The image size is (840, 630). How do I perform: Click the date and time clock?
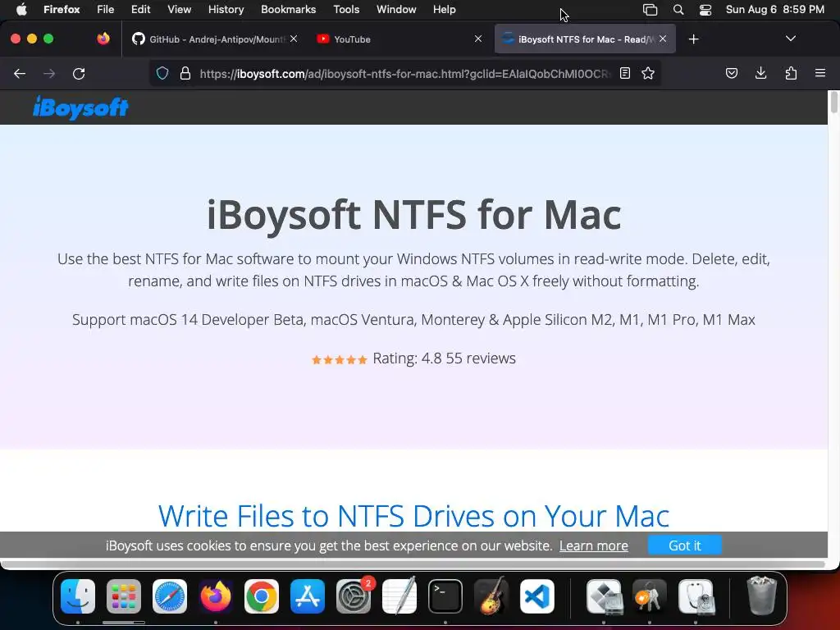pos(774,9)
